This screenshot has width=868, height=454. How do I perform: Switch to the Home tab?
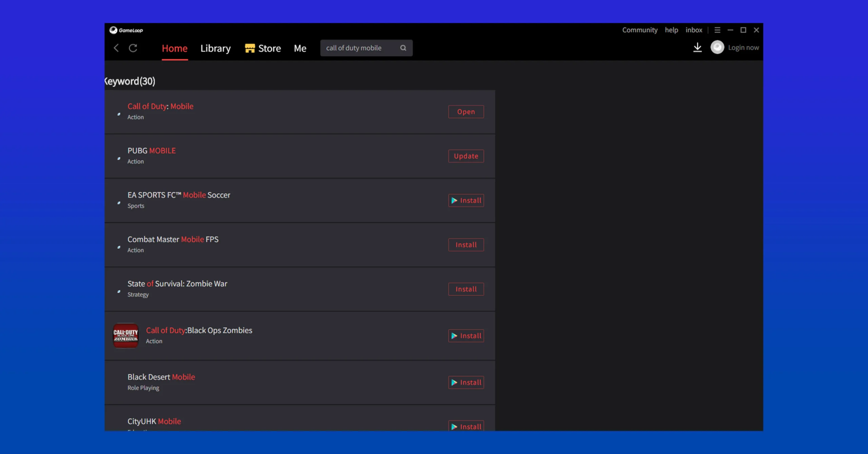(175, 48)
